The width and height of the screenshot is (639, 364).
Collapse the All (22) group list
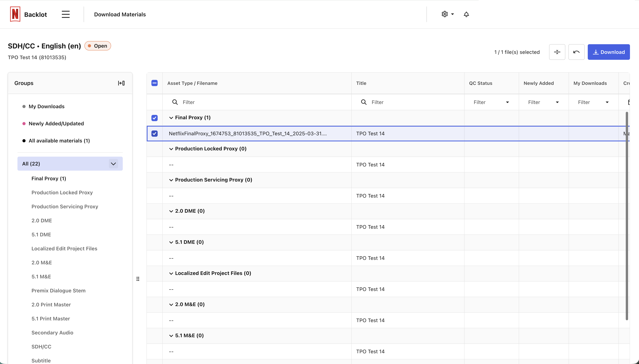pyautogui.click(x=113, y=164)
